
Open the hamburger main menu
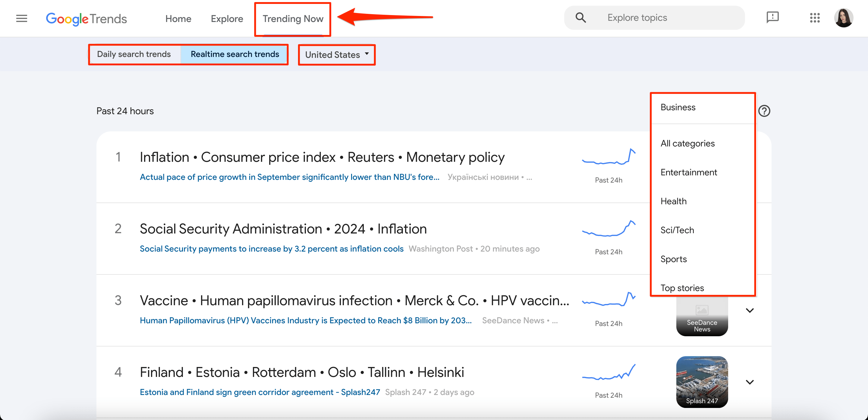coord(22,18)
